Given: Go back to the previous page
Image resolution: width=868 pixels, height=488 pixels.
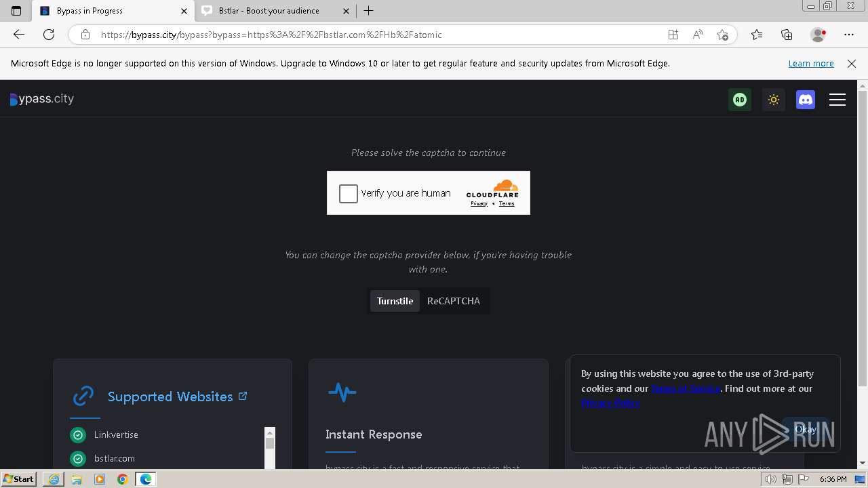Looking at the screenshot, I should click(x=19, y=35).
